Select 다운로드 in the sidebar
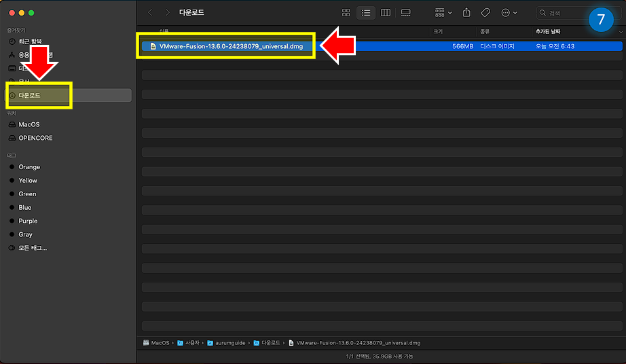The width and height of the screenshot is (626, 364). [68, 95]
